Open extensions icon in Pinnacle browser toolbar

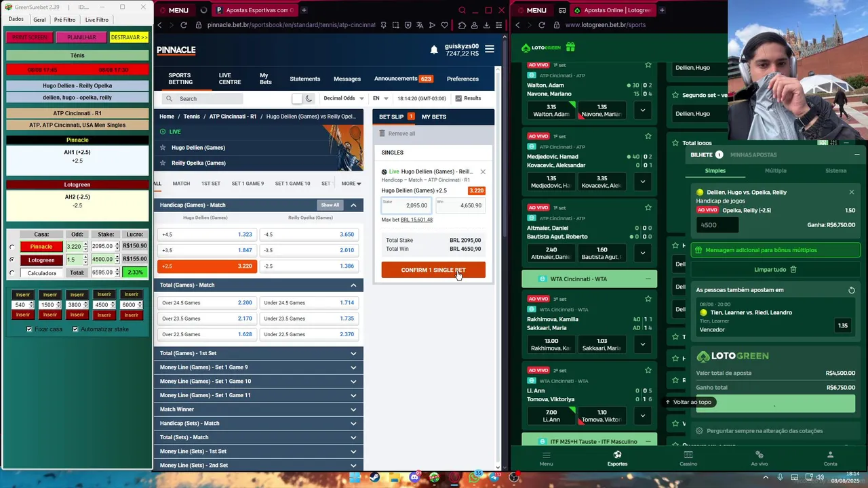pos(462,25)
